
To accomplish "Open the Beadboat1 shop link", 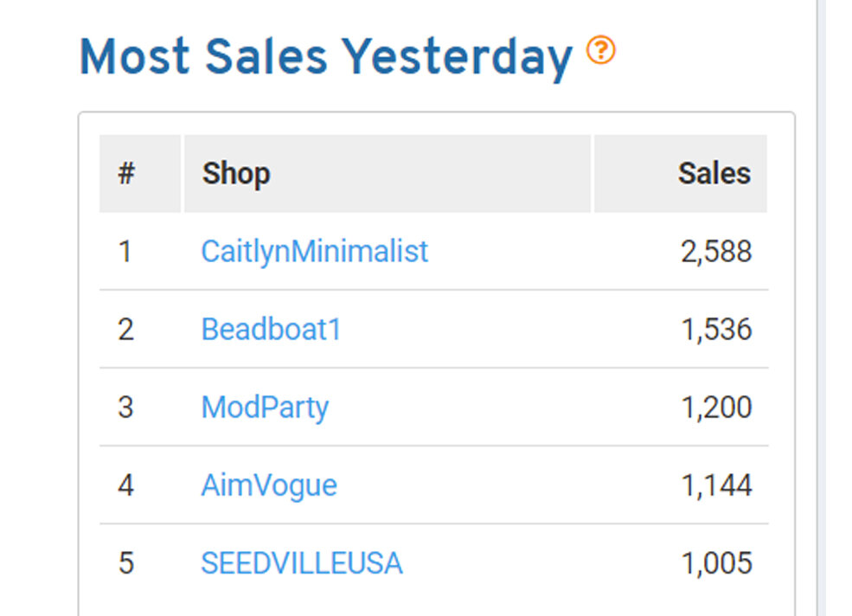I will [271, 330].
